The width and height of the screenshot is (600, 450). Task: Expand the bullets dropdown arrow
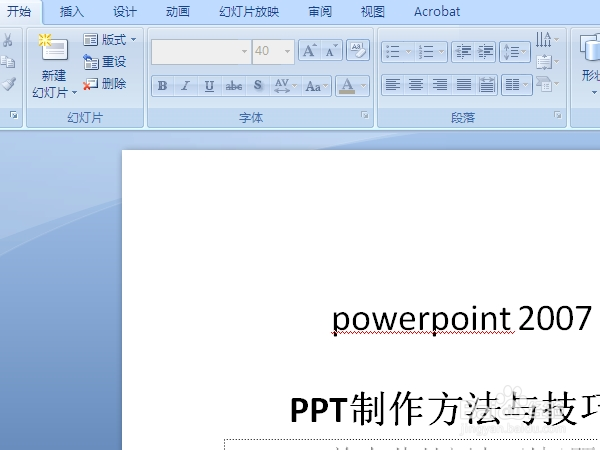408,52
